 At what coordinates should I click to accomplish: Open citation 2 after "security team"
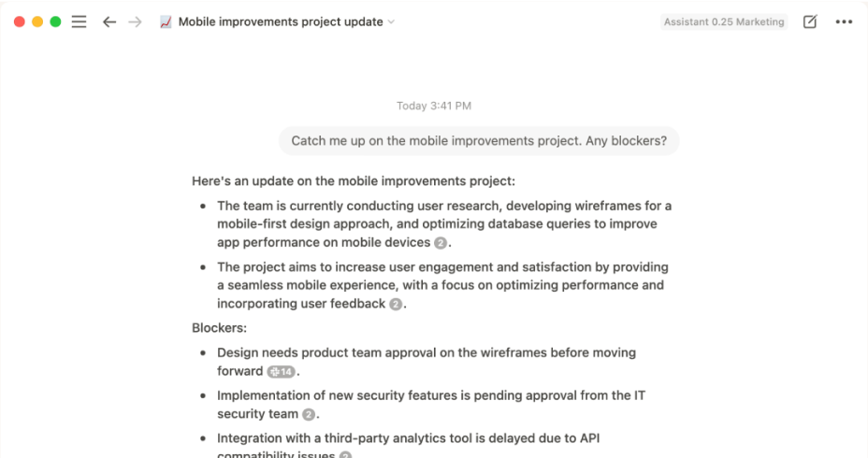[309, 414]
